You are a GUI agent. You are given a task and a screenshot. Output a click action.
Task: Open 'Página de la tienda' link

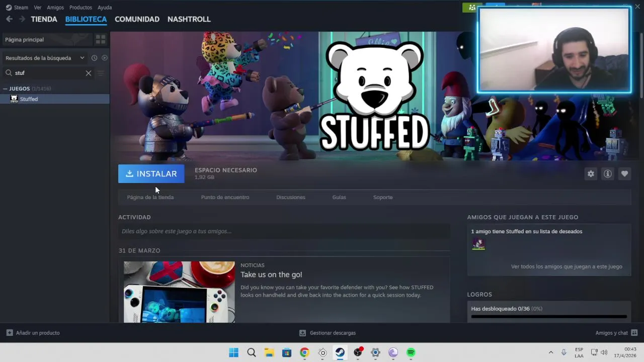pyautogui.click(x=150, y=197)
